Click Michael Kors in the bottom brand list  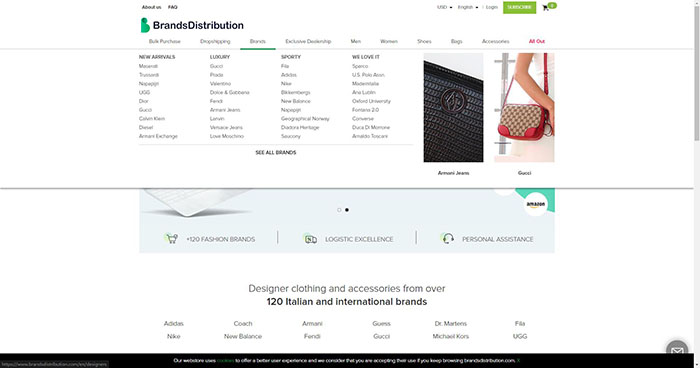pos(450,336)
